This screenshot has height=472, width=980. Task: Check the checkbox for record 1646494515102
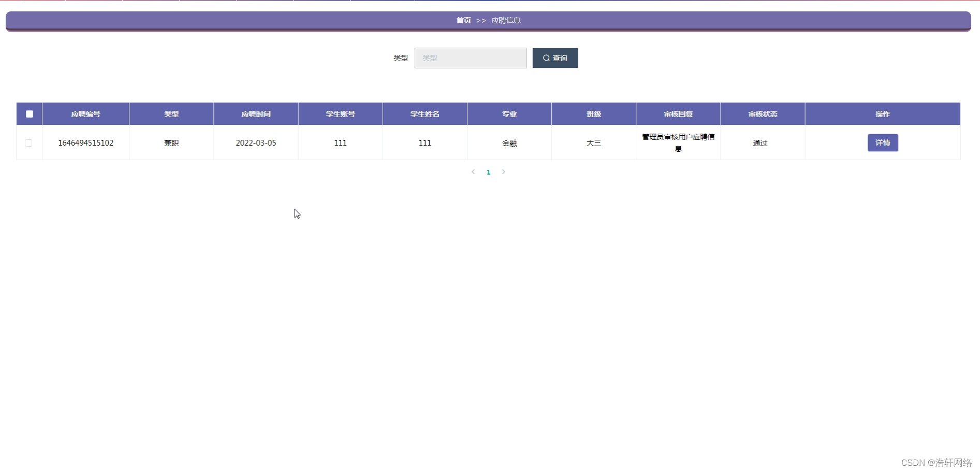point(29,142)
